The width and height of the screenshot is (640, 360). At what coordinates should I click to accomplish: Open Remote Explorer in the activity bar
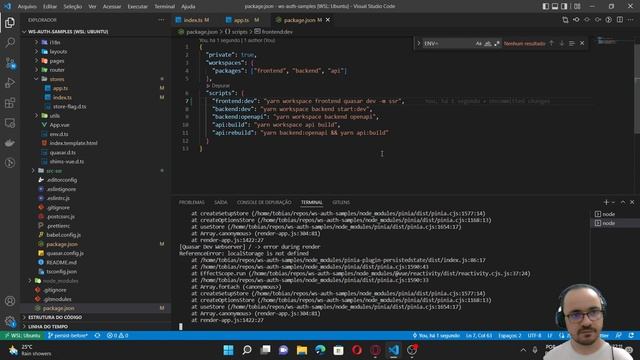(10, 123)
